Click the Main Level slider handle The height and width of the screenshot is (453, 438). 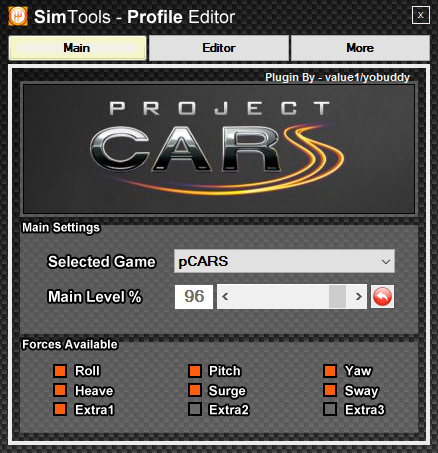click(x=337, y=296)
